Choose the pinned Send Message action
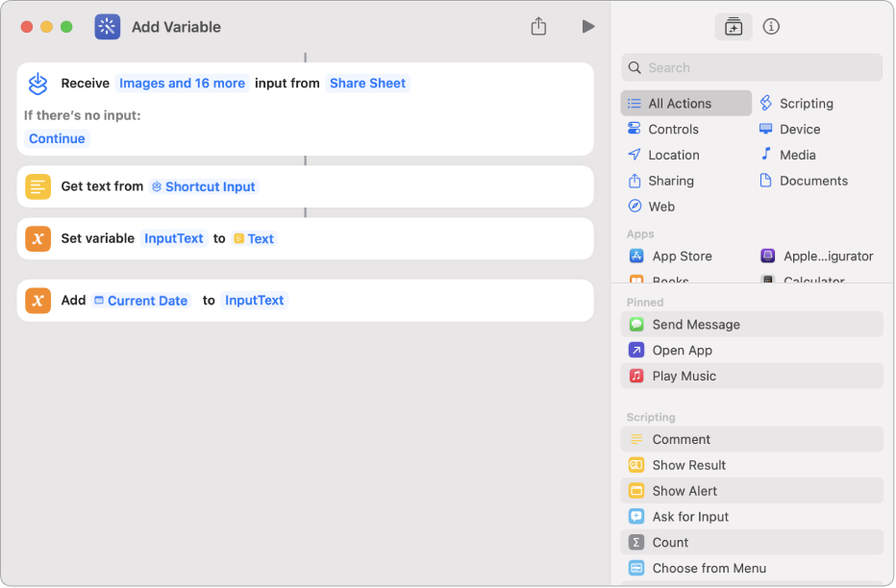This screenshot has height=588, width=896. click(696, 325)
